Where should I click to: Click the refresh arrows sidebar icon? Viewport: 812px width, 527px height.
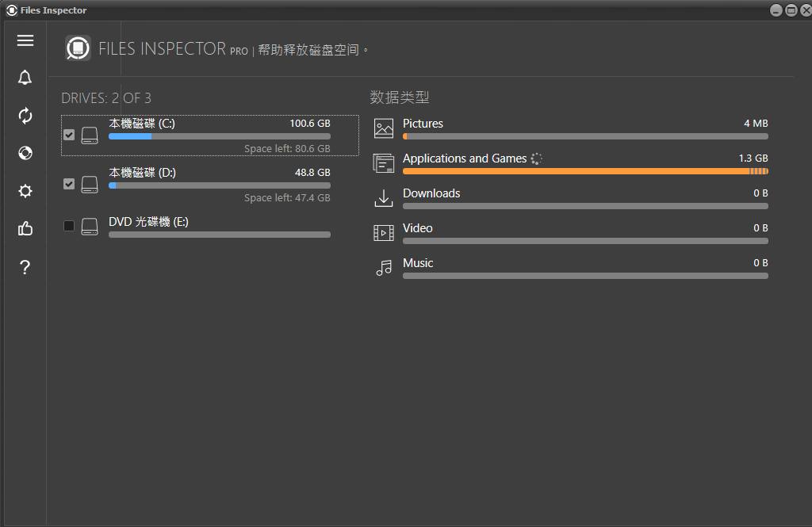coord(25,116)
